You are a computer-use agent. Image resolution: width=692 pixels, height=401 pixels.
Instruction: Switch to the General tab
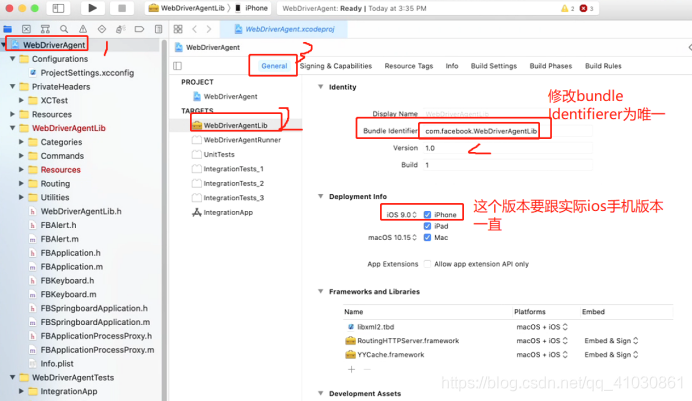tap(274, 66)
